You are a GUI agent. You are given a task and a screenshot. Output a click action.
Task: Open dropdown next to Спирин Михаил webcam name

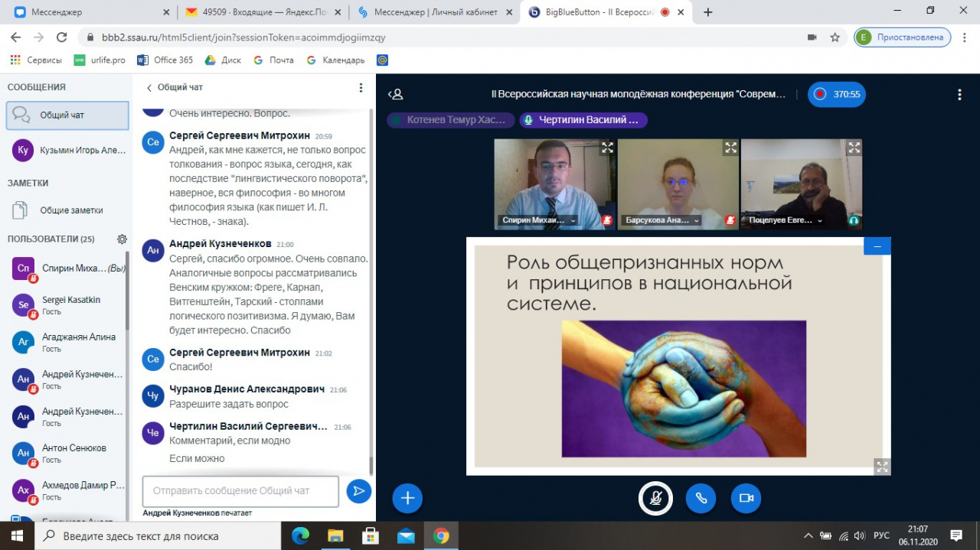point(573,221)
